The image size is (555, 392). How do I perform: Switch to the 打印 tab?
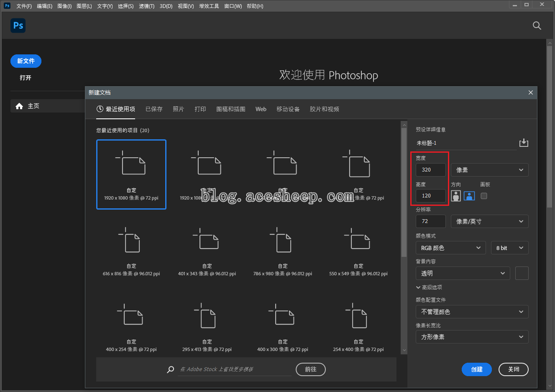[x=200, y=109]
